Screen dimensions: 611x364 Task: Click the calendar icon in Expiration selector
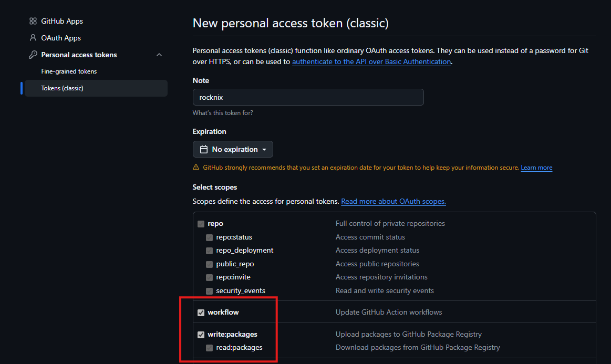(x=203, y=149)
